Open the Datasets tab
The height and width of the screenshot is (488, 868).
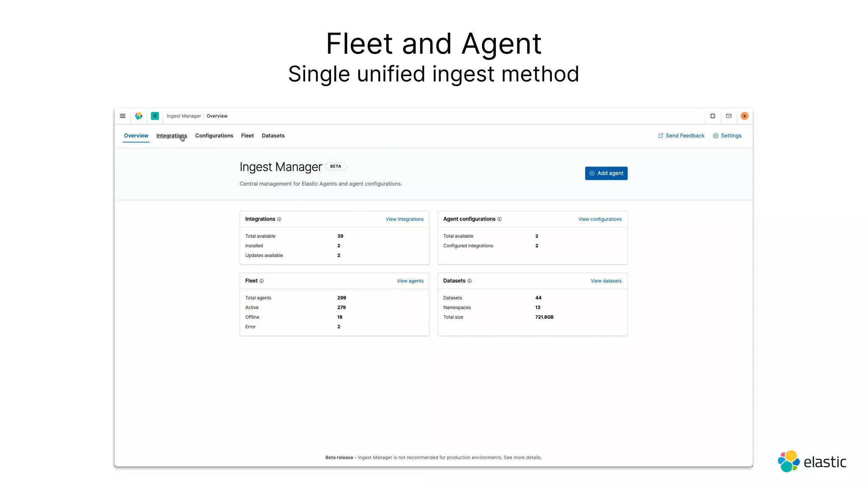[273, 136]
